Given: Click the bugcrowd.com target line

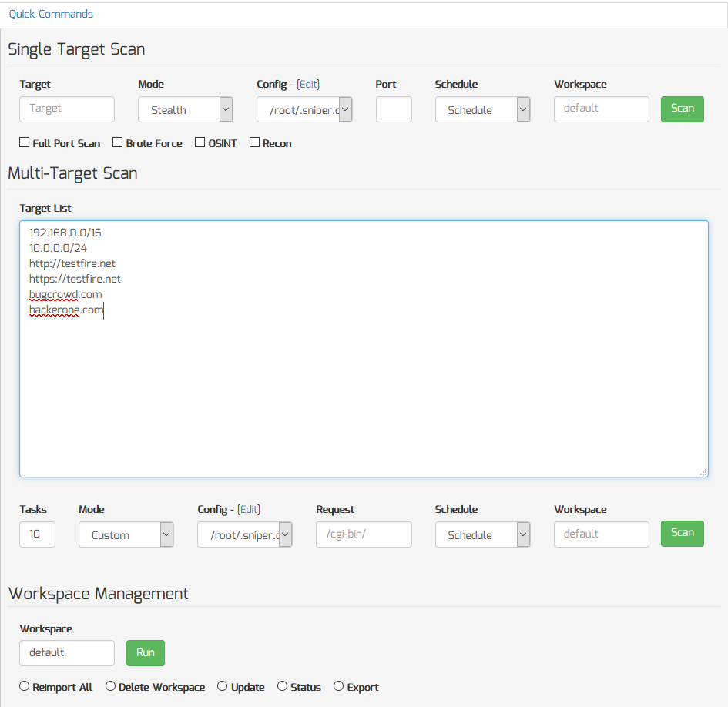Looking at the screenshot, I should point(65,294).
